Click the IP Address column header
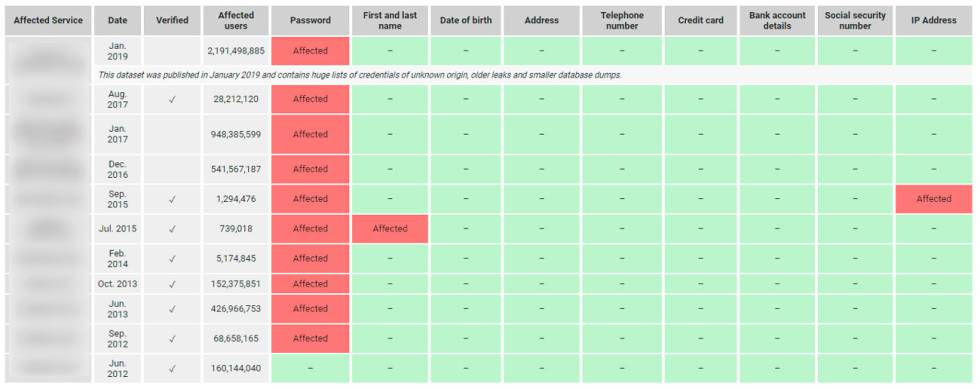The height and width of the screenshot is (389, 980). [x=934, y=20]
